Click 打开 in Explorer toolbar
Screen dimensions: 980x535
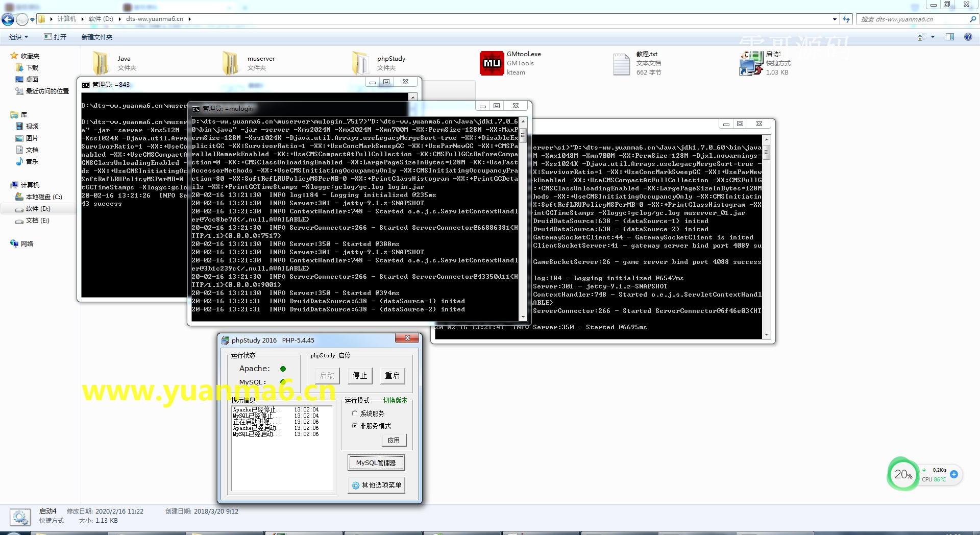(x=56, y=37)
